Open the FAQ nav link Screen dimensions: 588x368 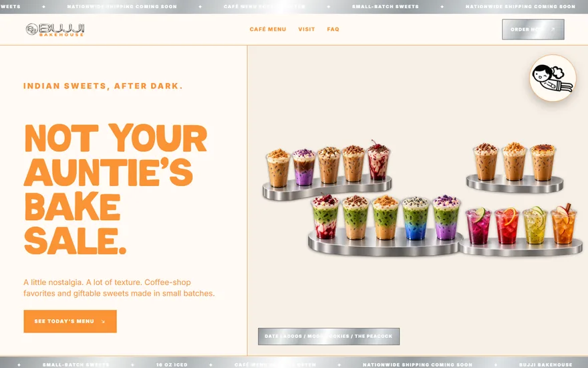point(333,29)
